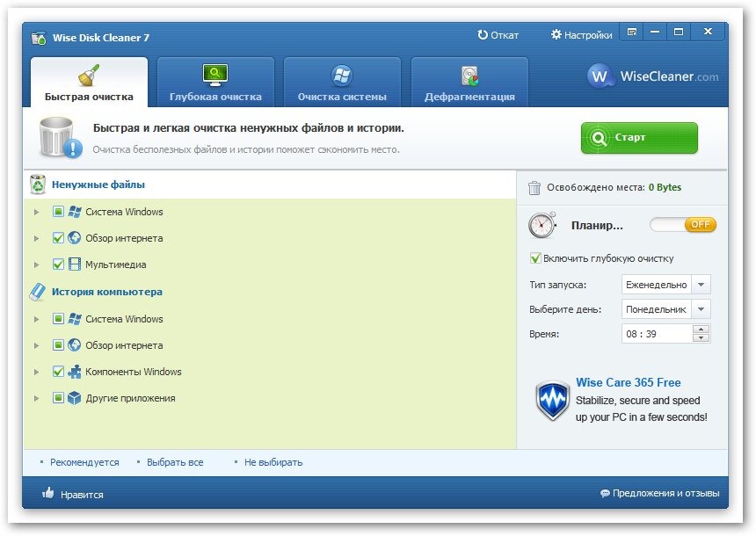Open the Глубокая очистка tab
Screen dimensions: 756x536
(x=215, y=82)
